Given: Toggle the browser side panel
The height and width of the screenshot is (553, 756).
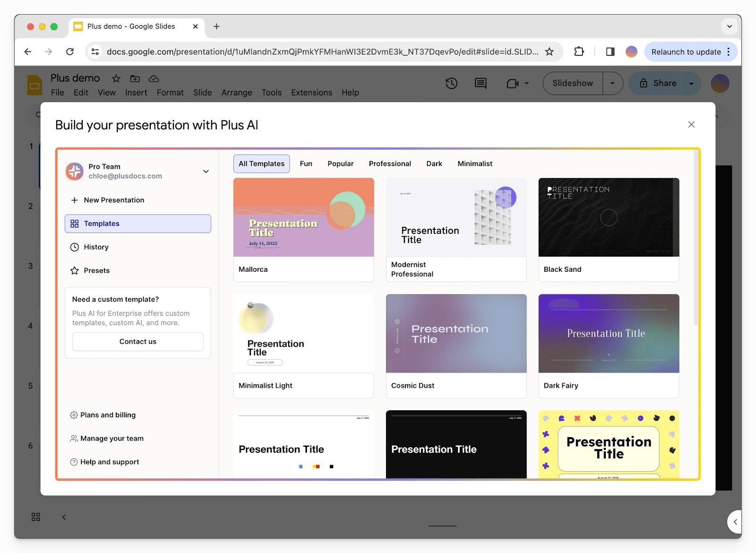Looking at the screenshot, I should 610,52.
